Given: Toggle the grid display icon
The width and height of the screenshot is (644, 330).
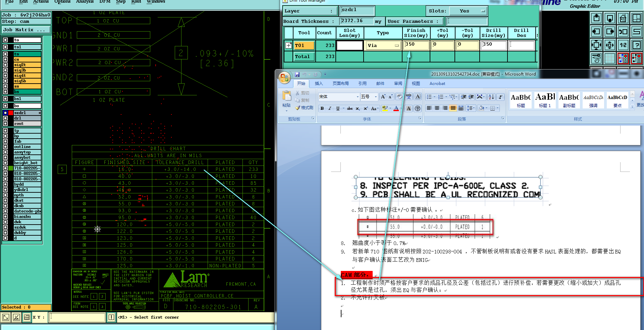Looking at the screenshot, I should [610, 58].
